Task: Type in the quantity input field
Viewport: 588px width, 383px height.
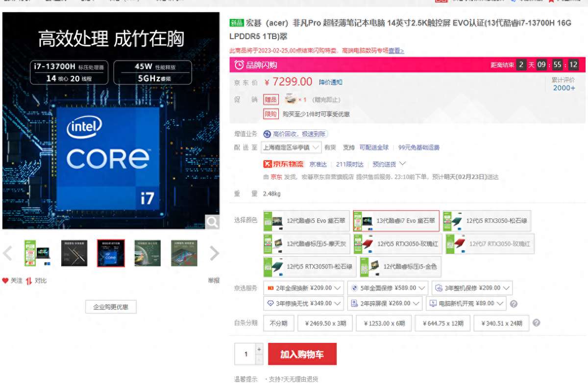Action: (245, 354)
